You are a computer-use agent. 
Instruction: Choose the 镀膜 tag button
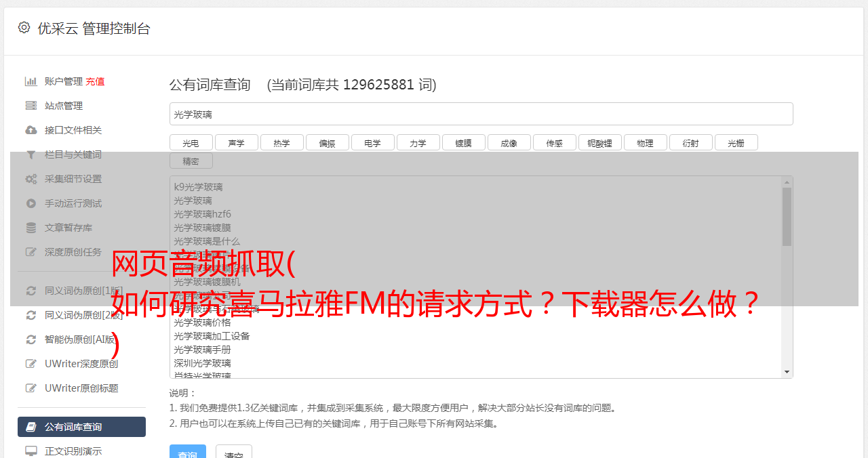[x=464, y=142]
